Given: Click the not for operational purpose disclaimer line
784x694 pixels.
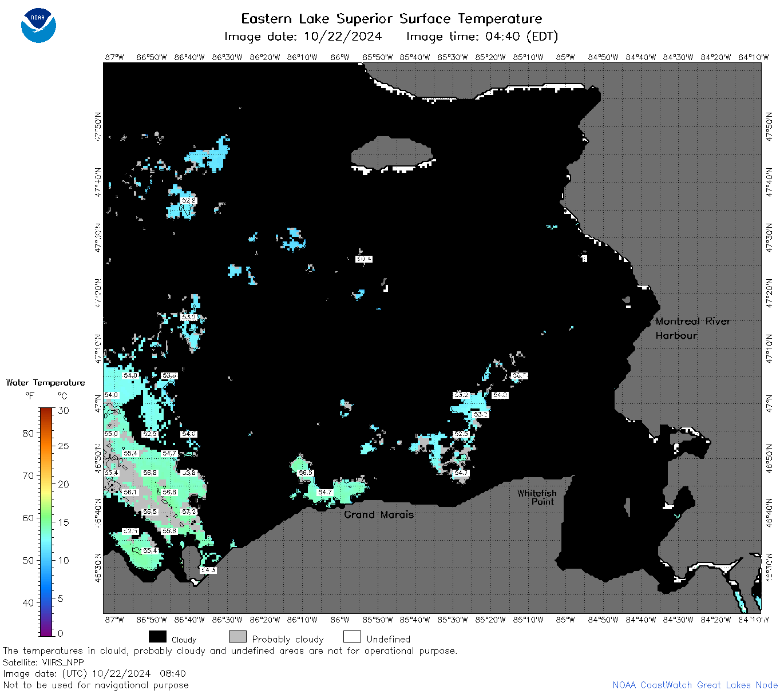Looking at the screenshot, I should [x=230, y=651].
